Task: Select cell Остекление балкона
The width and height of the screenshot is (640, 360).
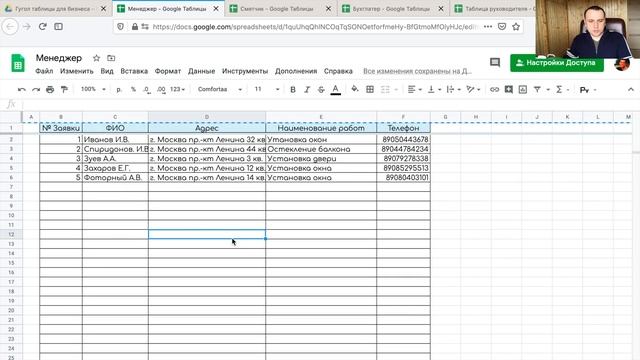Action: click(321, 149)
